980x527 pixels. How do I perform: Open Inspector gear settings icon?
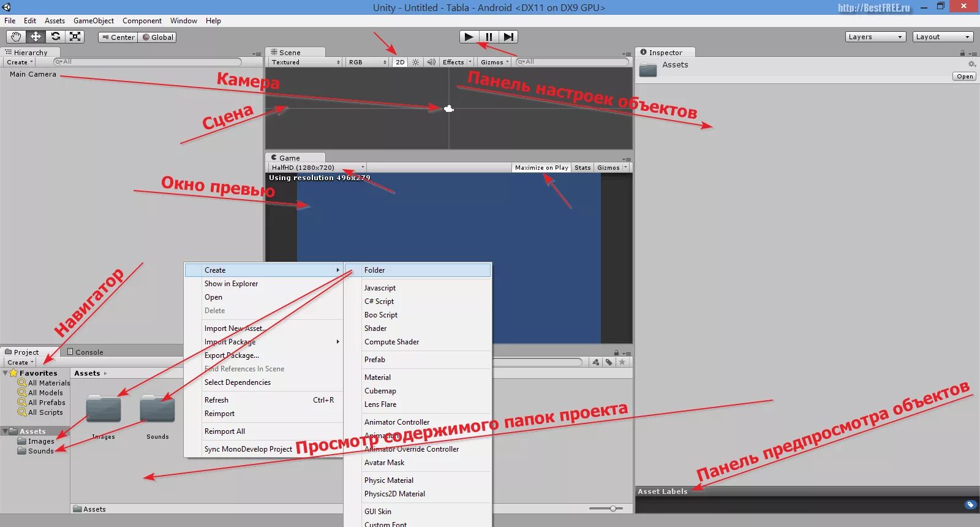(x=971, y=64)
